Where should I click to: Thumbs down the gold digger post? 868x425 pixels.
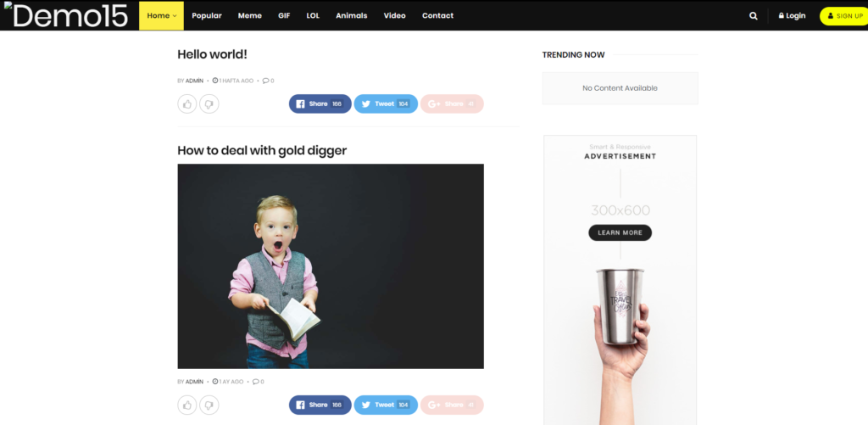[209, 405]
